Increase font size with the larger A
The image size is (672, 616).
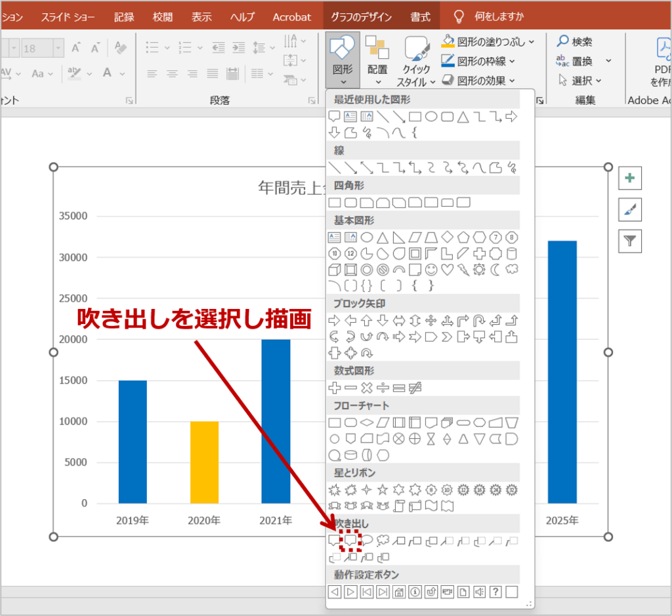76,48
